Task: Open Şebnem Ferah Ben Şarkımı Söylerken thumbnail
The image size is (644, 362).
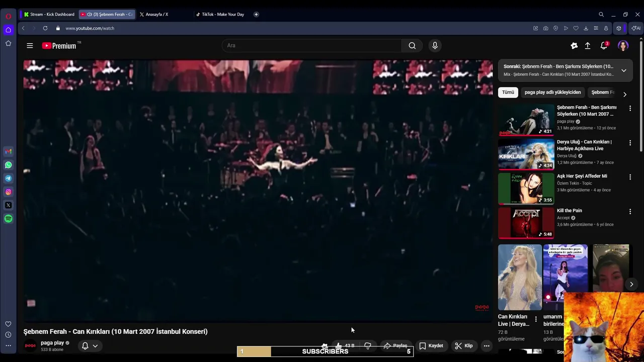Action: 526,120
